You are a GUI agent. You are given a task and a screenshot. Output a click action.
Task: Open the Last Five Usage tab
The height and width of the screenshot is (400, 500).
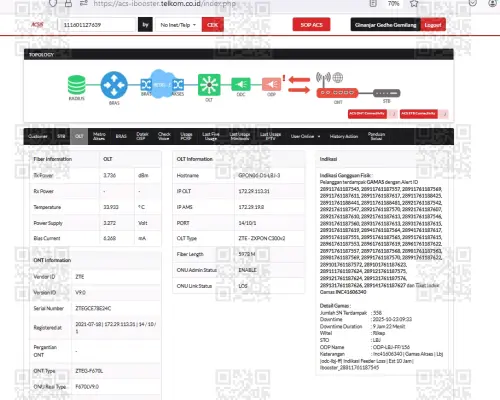point(211,136)
